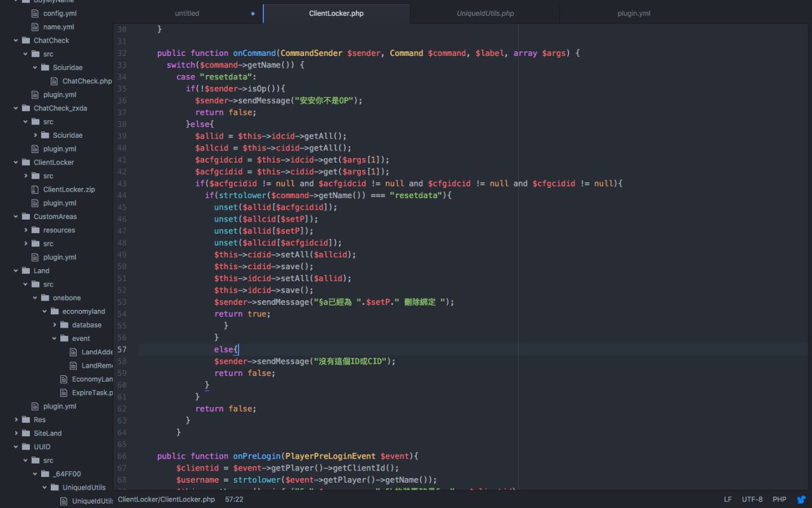Image resolution: width=812 pixels, height=508 pixels.
Task: Select Sciuridae folder under ChatCheck
Action: pyautogui.click(x=68, y=67)
